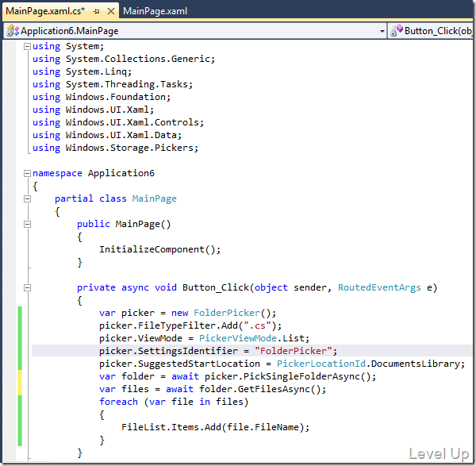Click the 'RoutedEventArgs' type name
Viewport: 476px width, 466px height.
(379, 287)
